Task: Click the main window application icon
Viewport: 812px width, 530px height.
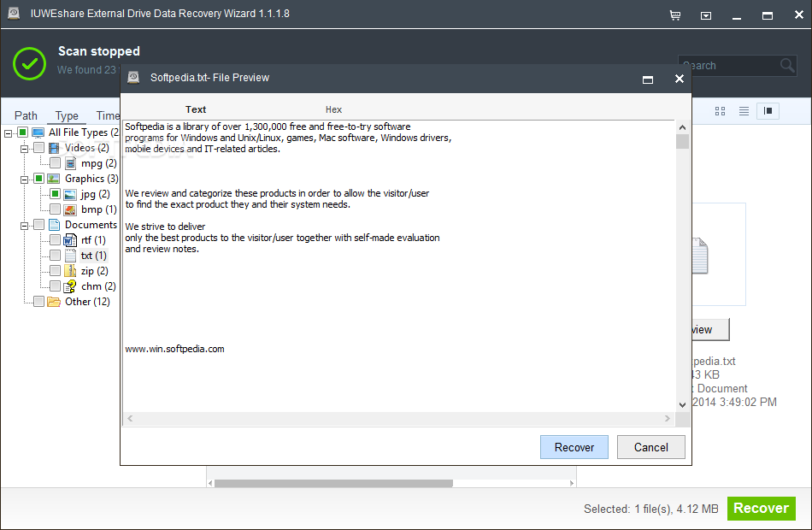Action: (x=14, y=13)
